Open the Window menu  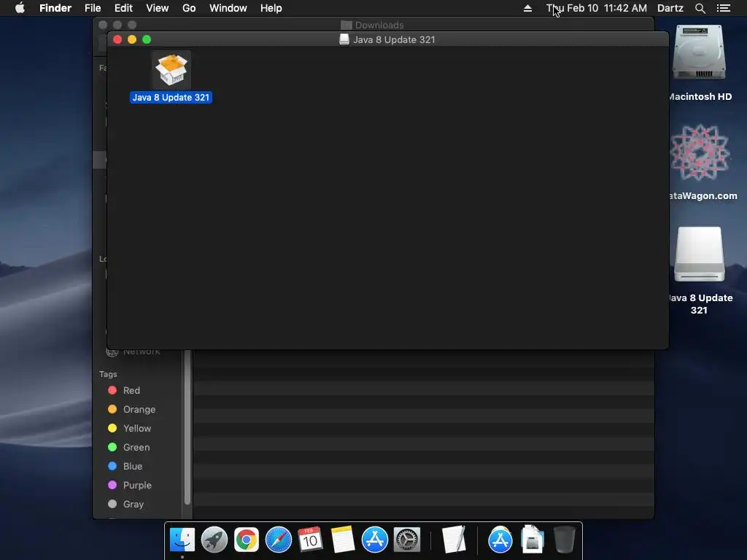tap(228, 8)
